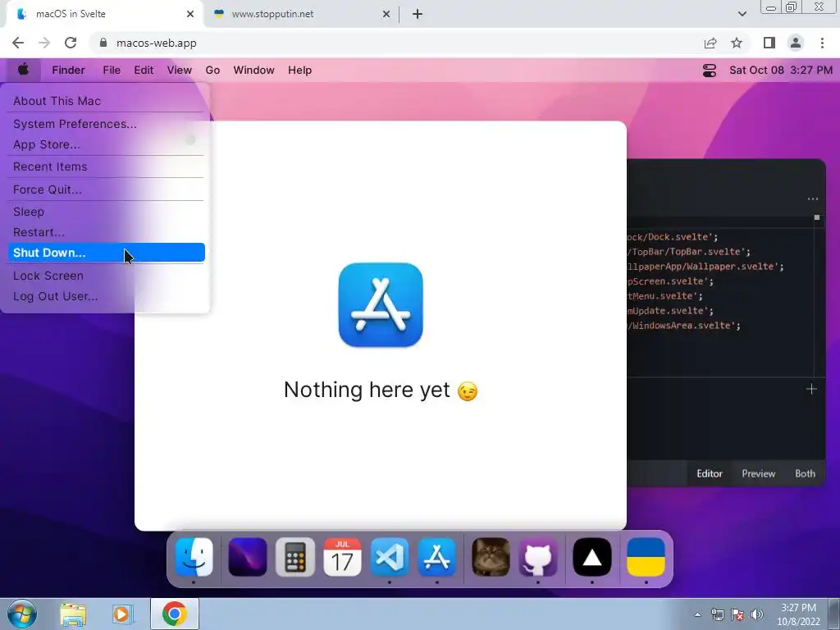
Task: Click the share page icon in address bar
Action: [710, 43]
